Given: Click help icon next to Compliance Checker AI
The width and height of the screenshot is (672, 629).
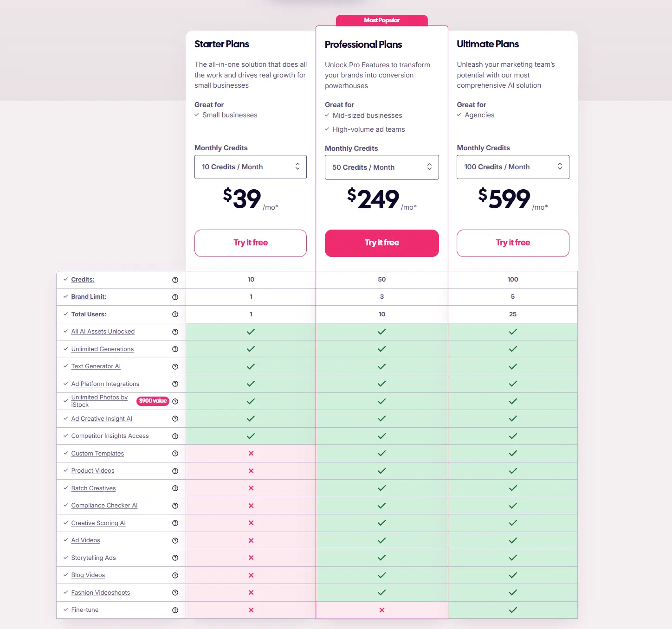Looking at the screenshot, I should coord(175,506).
